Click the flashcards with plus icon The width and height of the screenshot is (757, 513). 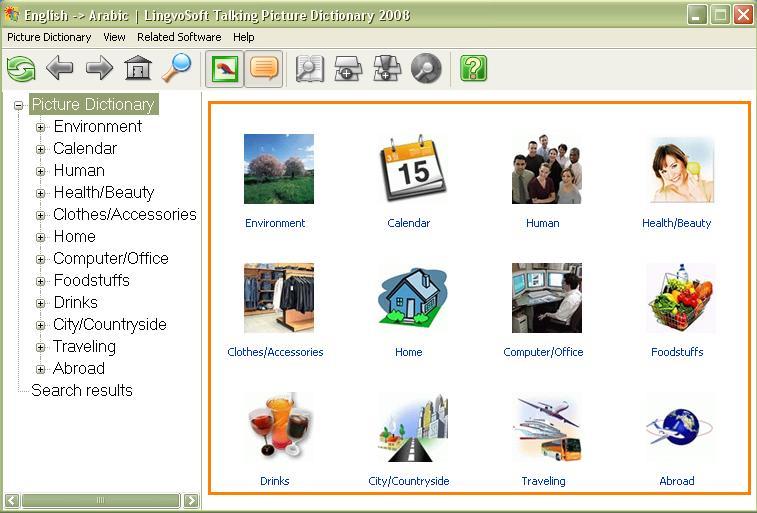(x=348, y=69)
